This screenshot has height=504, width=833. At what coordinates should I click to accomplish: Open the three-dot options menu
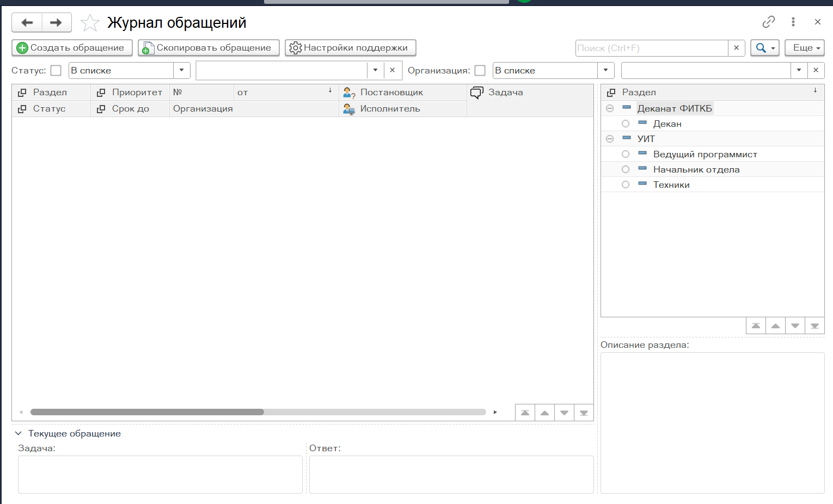click(793, 22)
